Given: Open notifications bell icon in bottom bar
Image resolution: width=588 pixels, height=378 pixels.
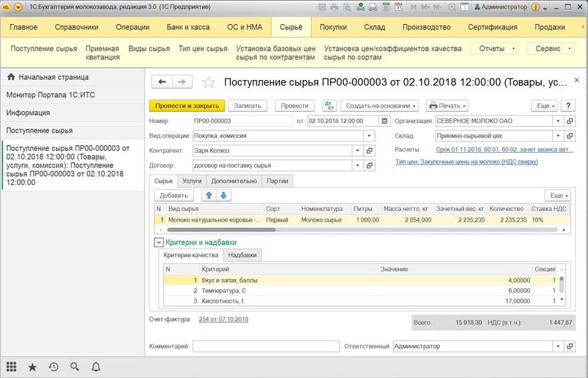Looking at the screenshot, I should tap(96, 367).
